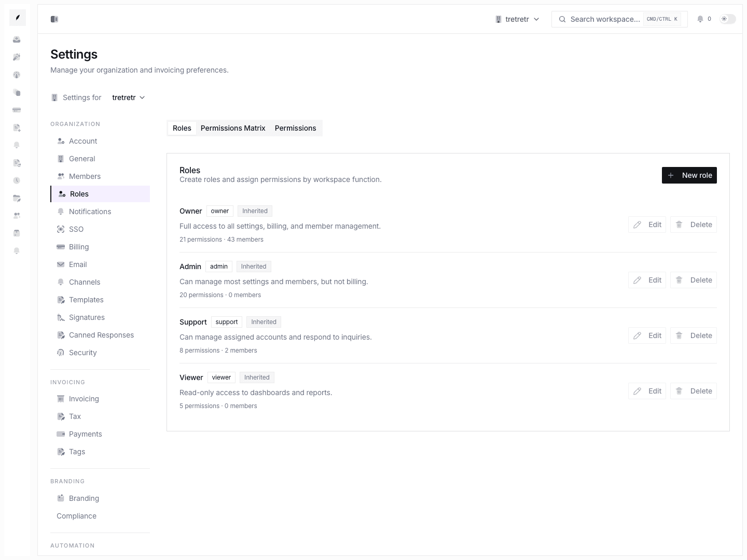Open Account in settings navigation
This screenshot has height=560, width=747.
pos(100,141)
